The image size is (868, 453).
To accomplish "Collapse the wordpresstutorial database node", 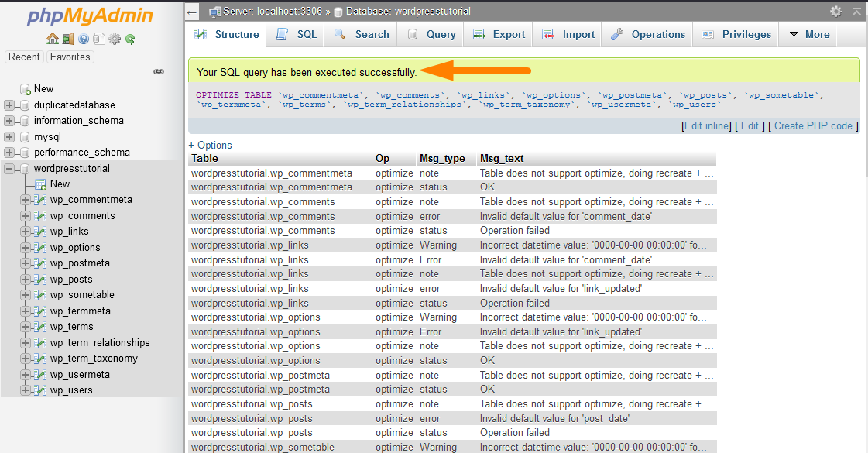I will 9,168.
